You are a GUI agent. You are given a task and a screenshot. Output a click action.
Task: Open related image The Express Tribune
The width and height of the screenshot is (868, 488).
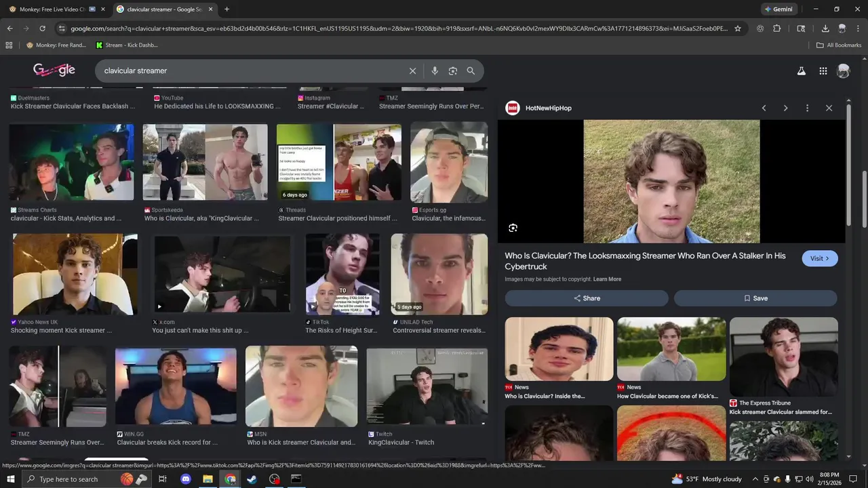pyautogui.click(x=784, y=357)
